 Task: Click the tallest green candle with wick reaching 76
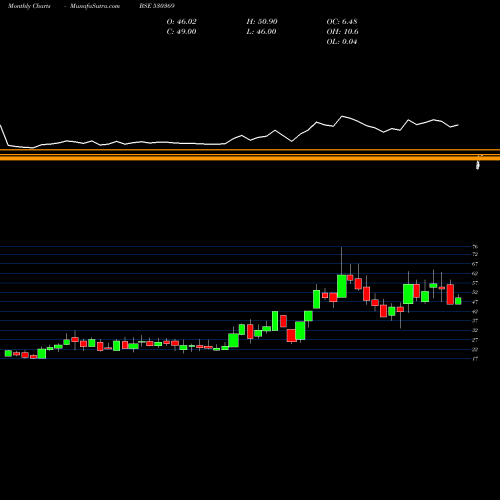[342, 286]
